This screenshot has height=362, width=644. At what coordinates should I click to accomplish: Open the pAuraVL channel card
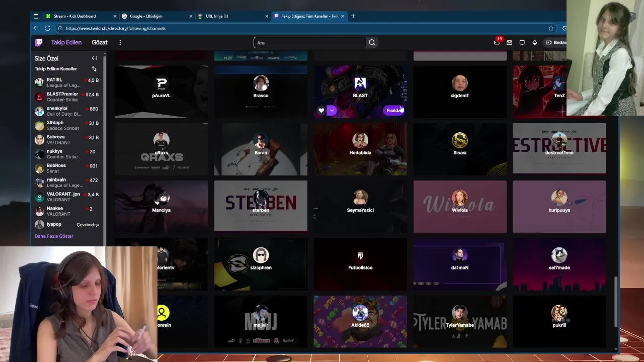[x=161, y=92]
